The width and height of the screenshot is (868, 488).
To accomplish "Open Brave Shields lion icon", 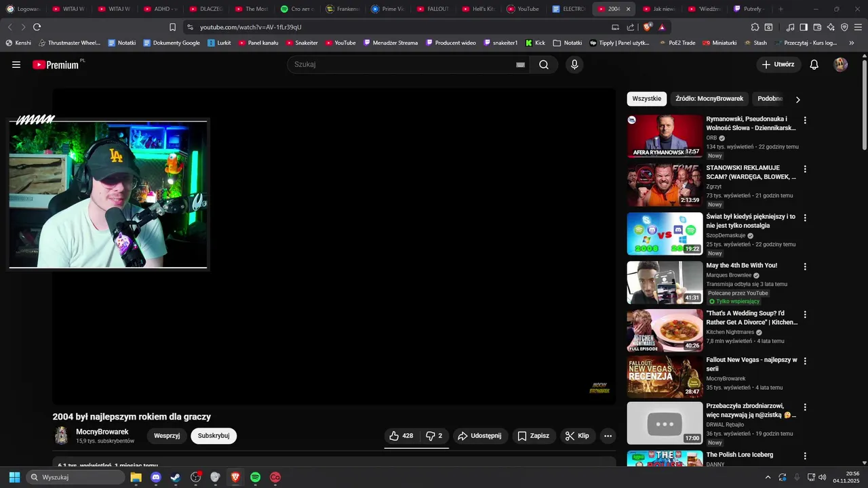I will click(647, 27).
